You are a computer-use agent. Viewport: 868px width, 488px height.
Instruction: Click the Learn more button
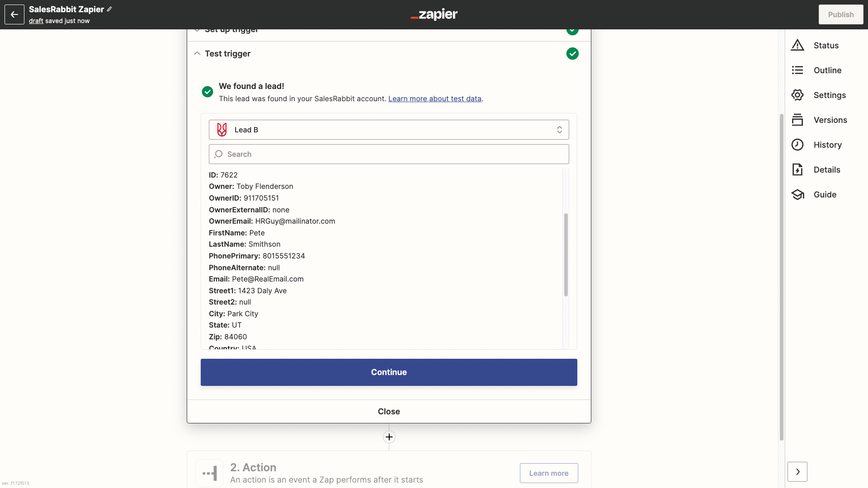click(549, 473)
